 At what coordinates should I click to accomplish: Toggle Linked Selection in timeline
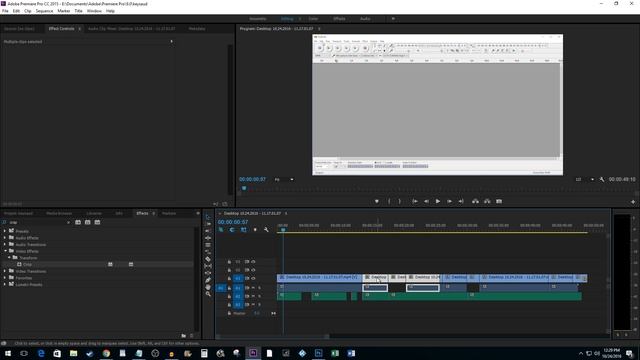[x=244, y=230]
